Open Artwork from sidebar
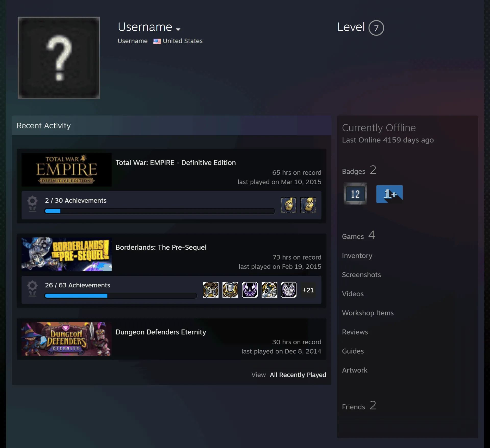 click(354, 370)
